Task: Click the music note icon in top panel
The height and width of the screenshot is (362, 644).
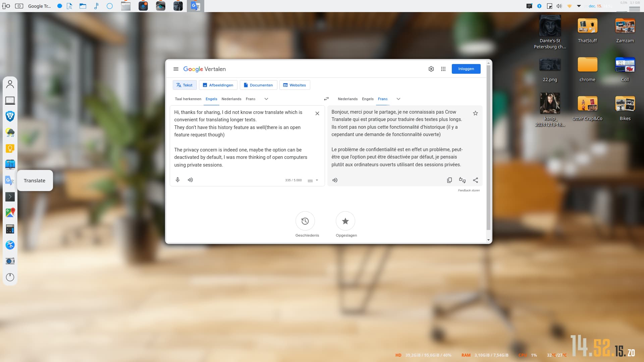Action: click(x=96, y=6)
